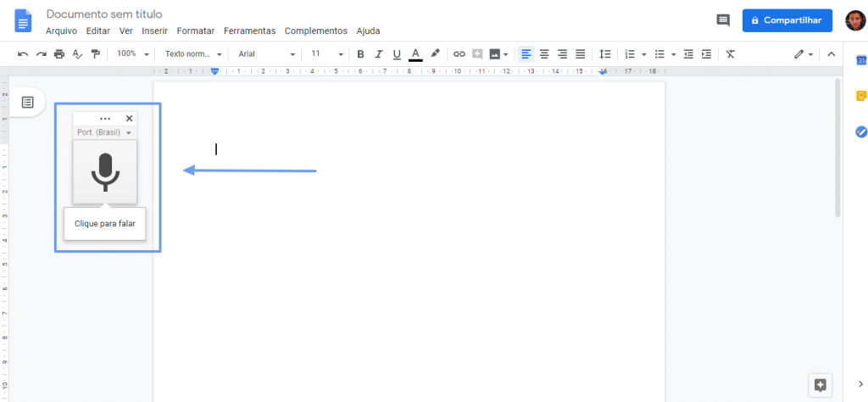Screen dimensions: 868x402
Task: Click the vertical document scrollbar
Action: point(837,148)
